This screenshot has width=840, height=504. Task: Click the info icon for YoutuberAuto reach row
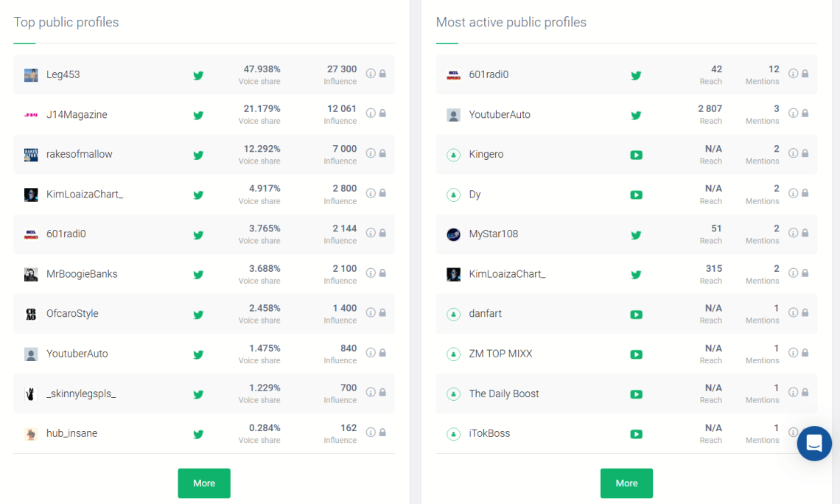793,113
